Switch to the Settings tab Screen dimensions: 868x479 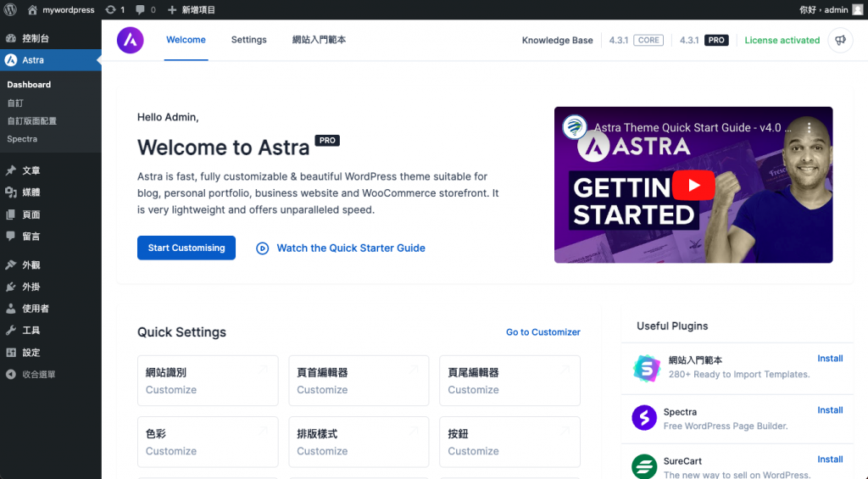[248, 40]
